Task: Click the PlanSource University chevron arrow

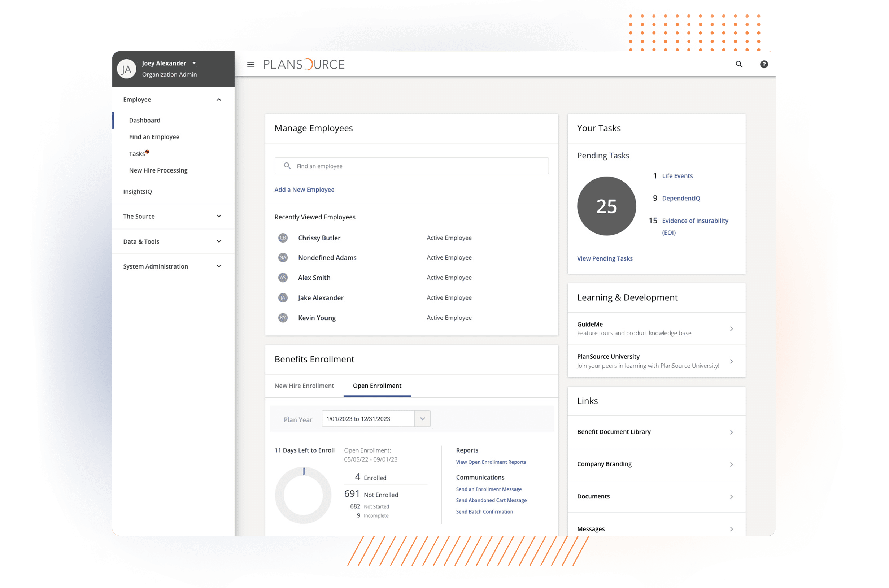Action: pos(731,362)
